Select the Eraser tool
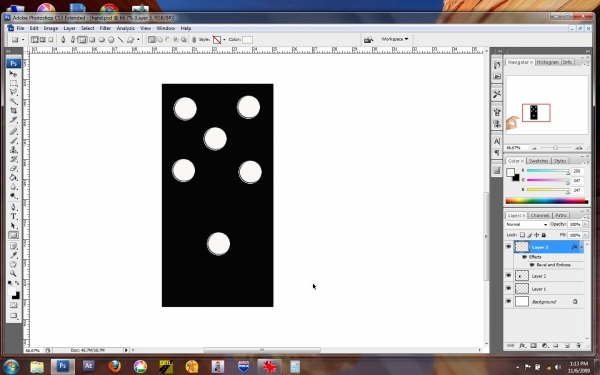 click(x=13, y=168)
